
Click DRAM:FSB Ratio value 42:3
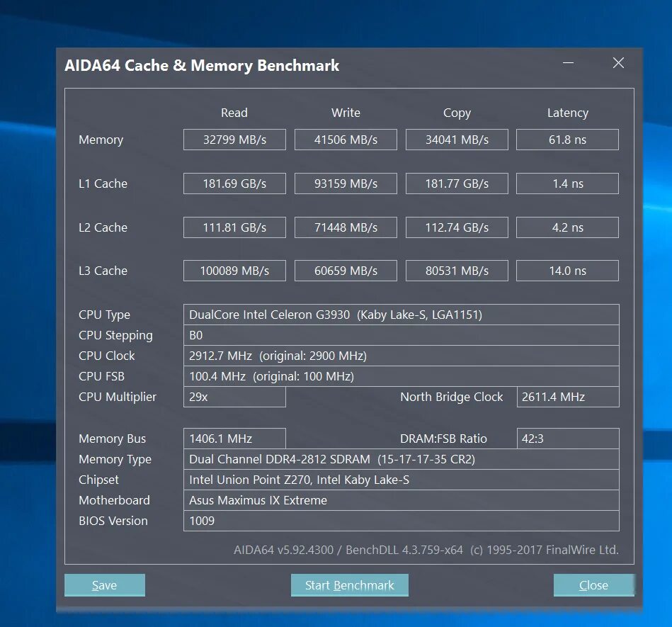[568, 439]
